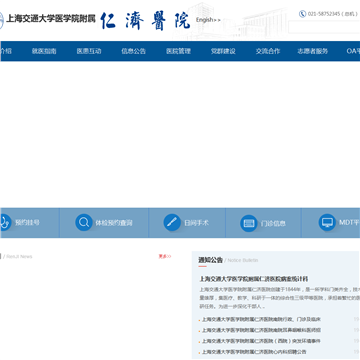Open the MDT platform quick link
The width and height of the screenshot is (360, 360).
tap(349, 222)
